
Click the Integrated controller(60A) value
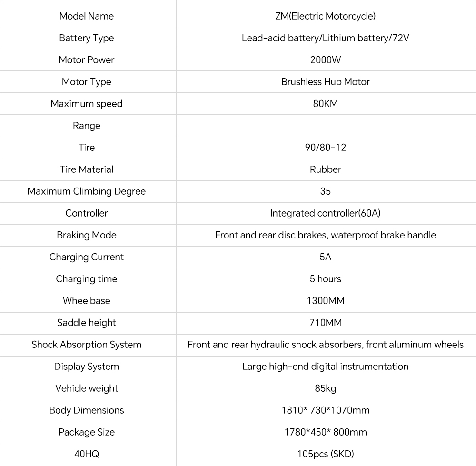pos(326,213)
